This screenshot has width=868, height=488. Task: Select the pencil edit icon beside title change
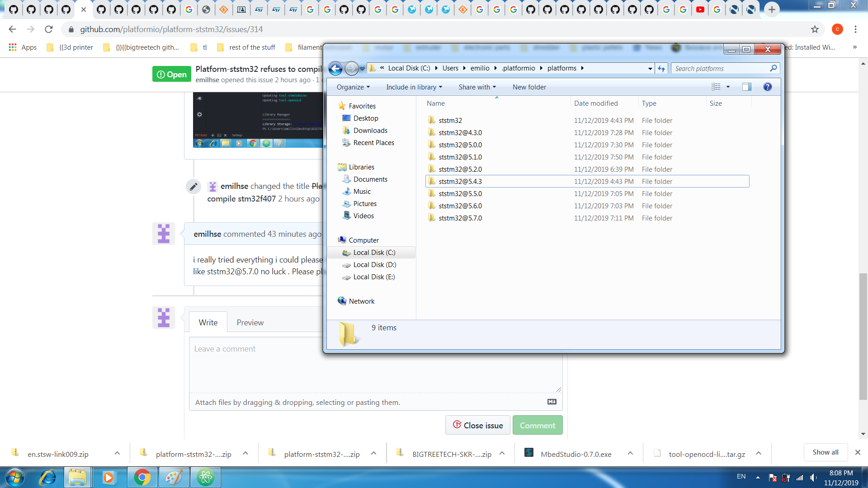click(193, 186)
